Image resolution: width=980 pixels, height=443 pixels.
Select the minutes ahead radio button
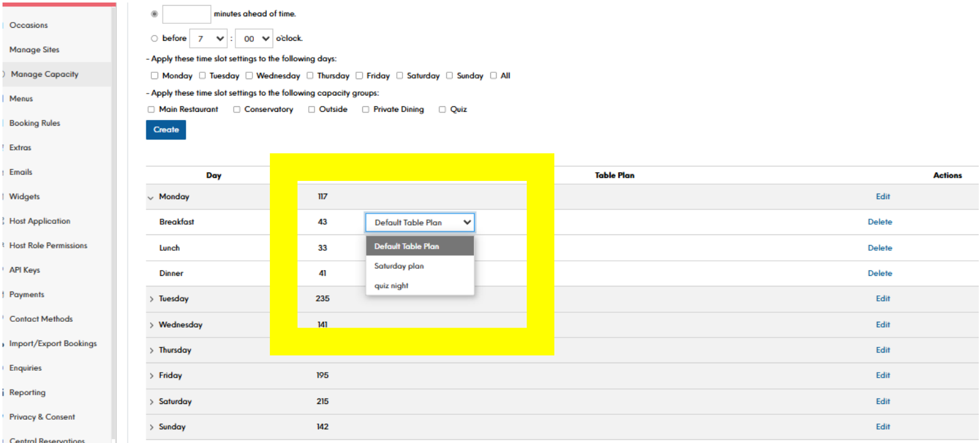(x=154, y=14)
